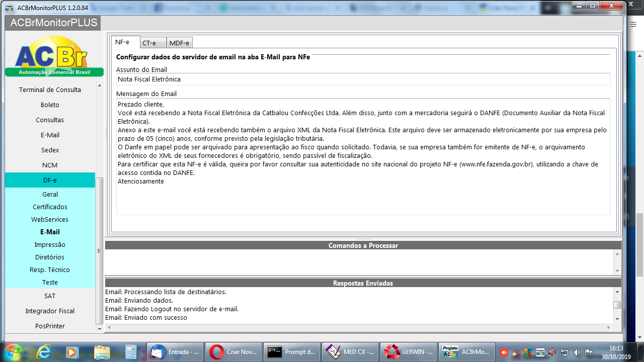
Task: Switch to Thunderbird Entrada window
Action: pos(176,352)
